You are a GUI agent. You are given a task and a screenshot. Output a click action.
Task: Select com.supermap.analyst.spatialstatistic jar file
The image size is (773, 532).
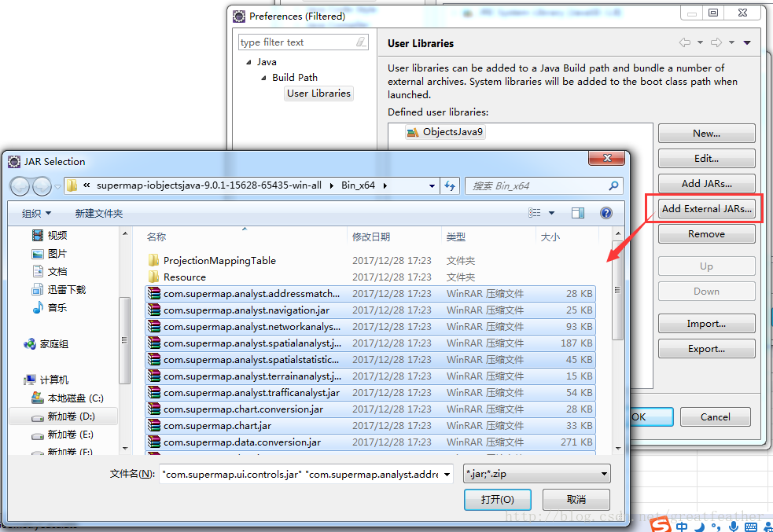click(370, 360)
